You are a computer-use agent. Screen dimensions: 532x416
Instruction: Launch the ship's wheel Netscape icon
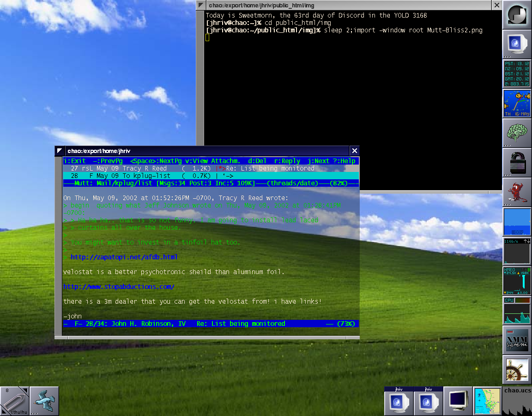[517, 369]
